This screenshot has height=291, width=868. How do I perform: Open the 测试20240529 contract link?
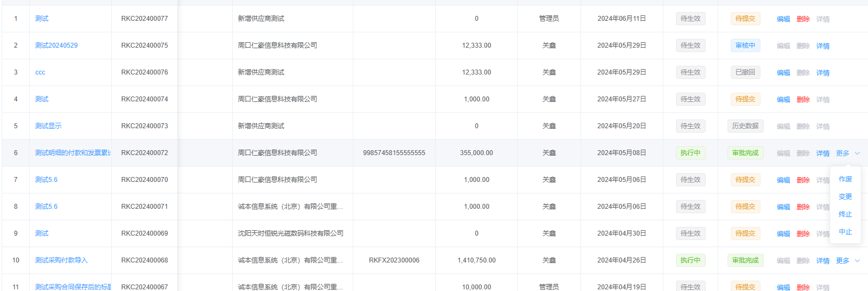pos(56,45)
